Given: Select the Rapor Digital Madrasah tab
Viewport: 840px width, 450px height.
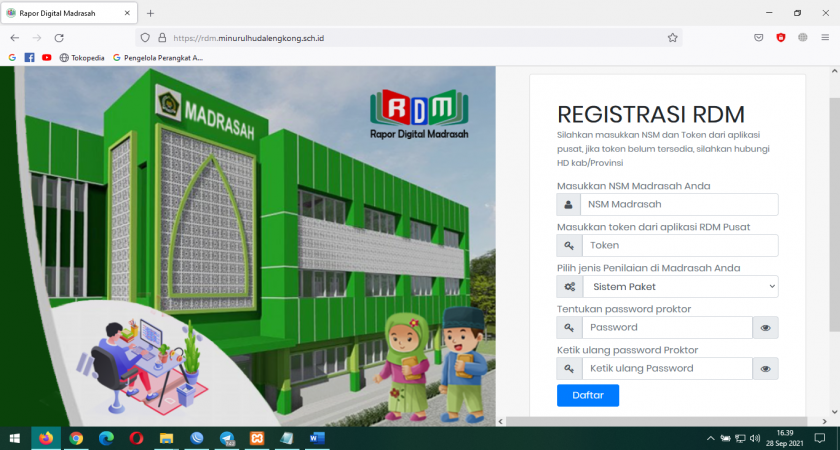Looking at the screenshot, I should [69, 13].
